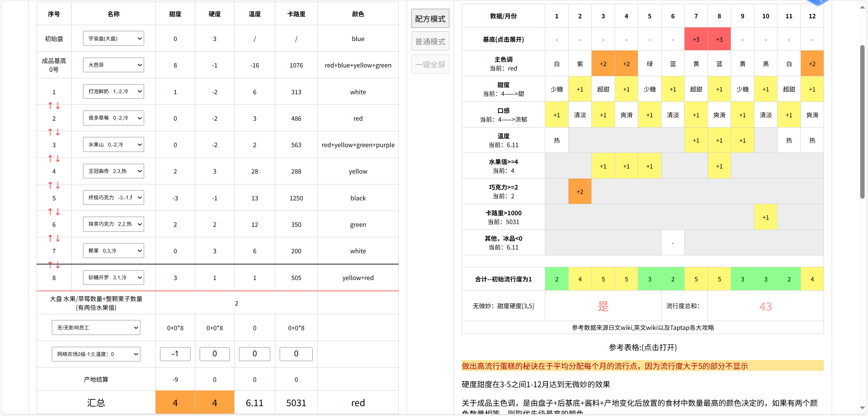This screenshot has height=416, width=868.
Task: Click red down arrow between rows 1 and 2
Action: tap(58, 106)
